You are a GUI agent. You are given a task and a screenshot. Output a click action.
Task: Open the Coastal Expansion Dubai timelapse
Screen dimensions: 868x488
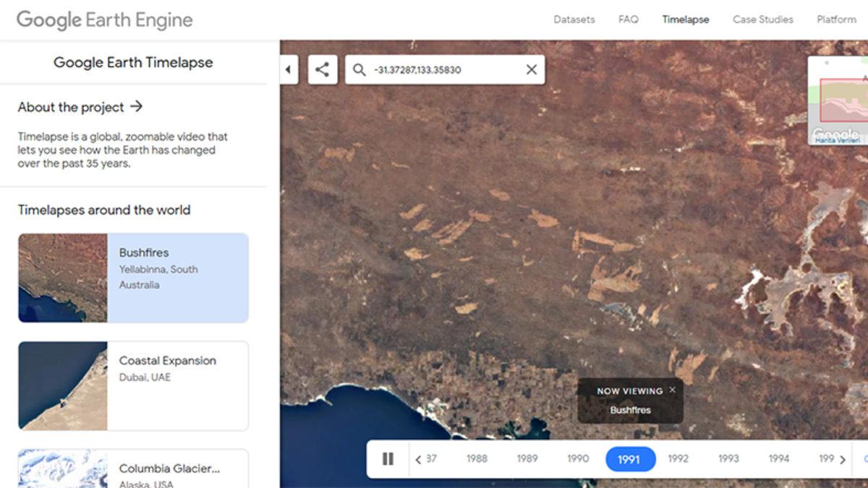tap(133, 386)
